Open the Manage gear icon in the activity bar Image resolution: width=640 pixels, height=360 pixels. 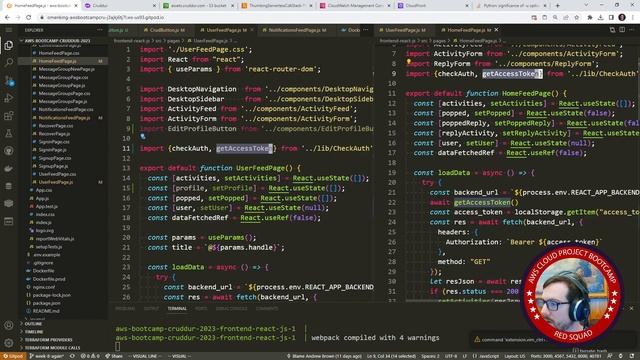coord(9,343)
